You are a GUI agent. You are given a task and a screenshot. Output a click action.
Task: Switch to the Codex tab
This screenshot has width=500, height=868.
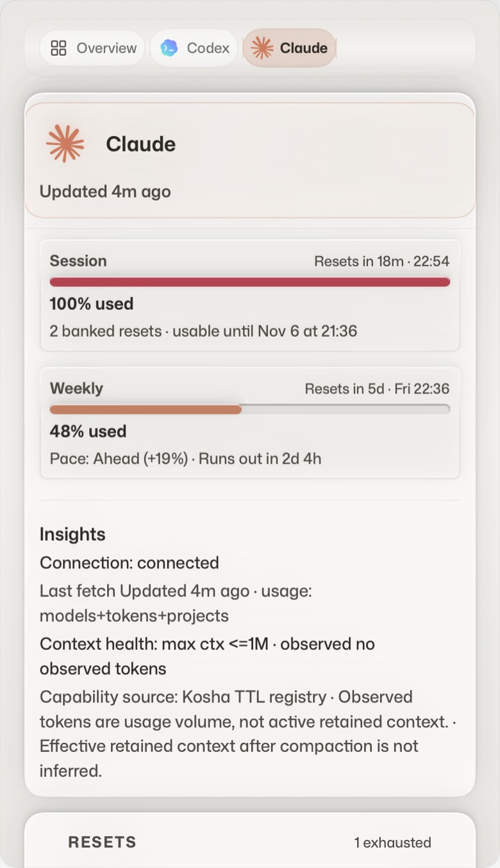tap(194, 48)
